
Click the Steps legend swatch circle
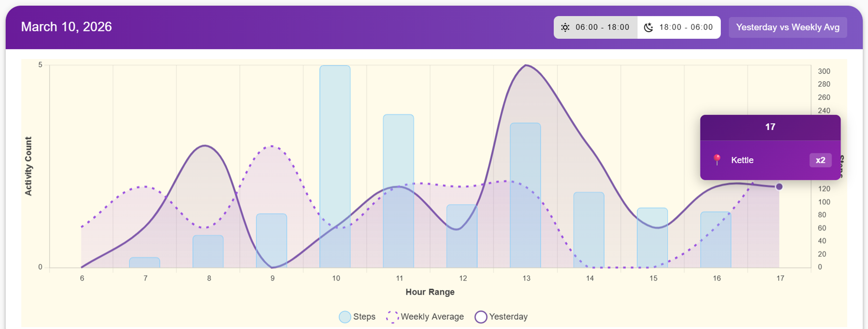click(345, 317)
